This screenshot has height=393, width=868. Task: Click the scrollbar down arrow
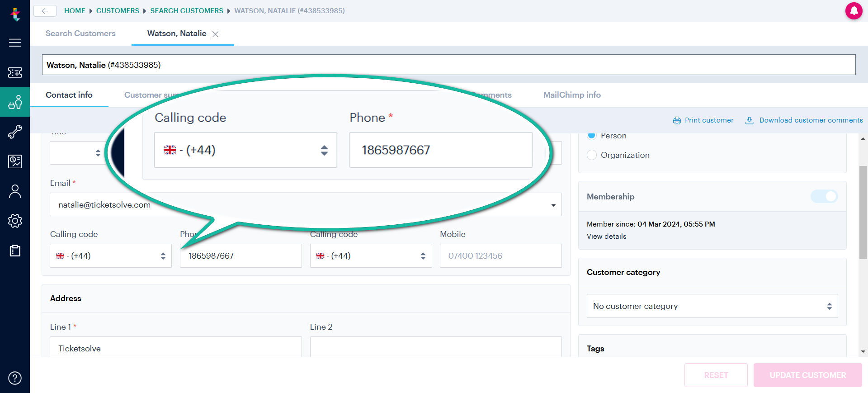pos(863,351)
